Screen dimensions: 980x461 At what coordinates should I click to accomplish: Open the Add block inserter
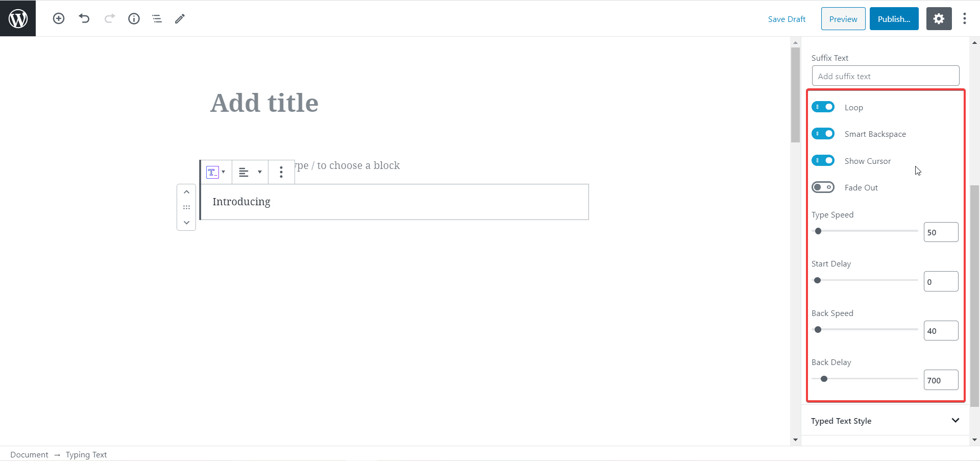coord(59,19)
